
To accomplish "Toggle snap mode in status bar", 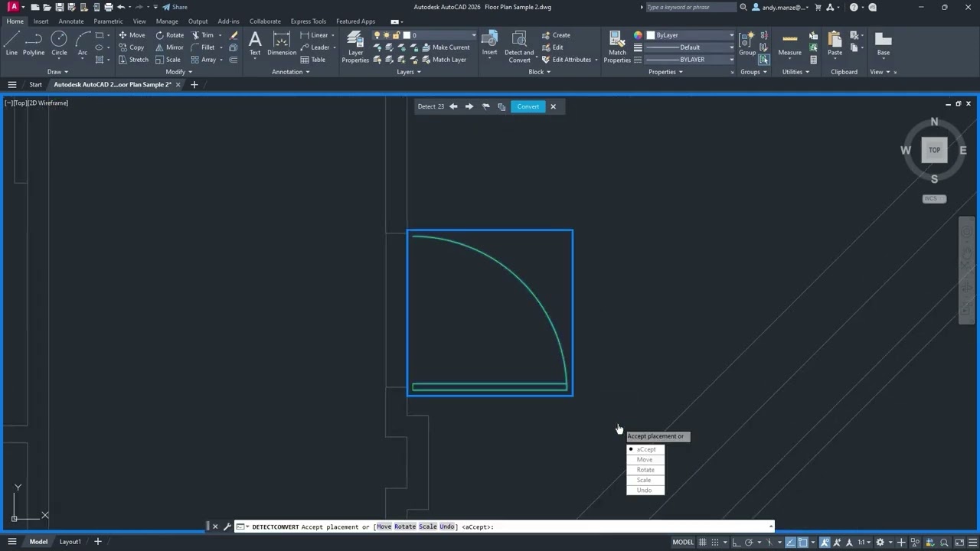I will (714, 542).
